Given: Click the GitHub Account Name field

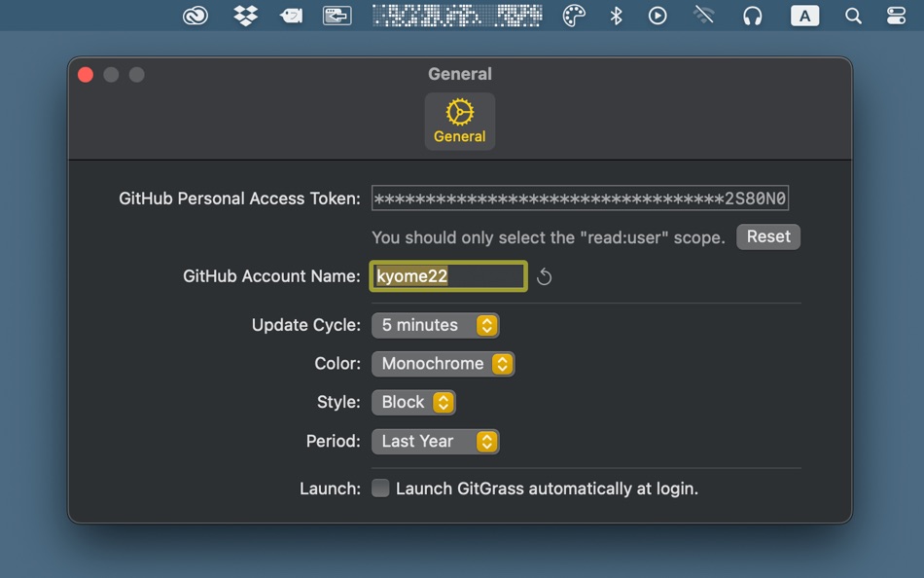Looking at the screenshot, I should pos(448,276).
